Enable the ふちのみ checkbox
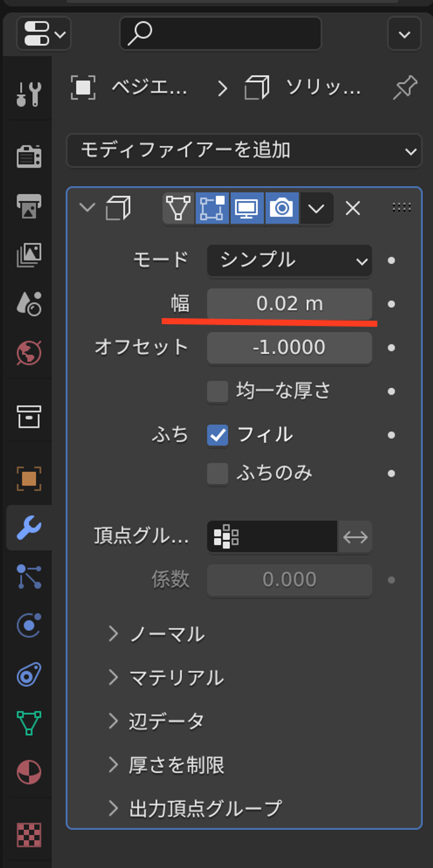Screen dimensions: 433x868 point(217,474)
